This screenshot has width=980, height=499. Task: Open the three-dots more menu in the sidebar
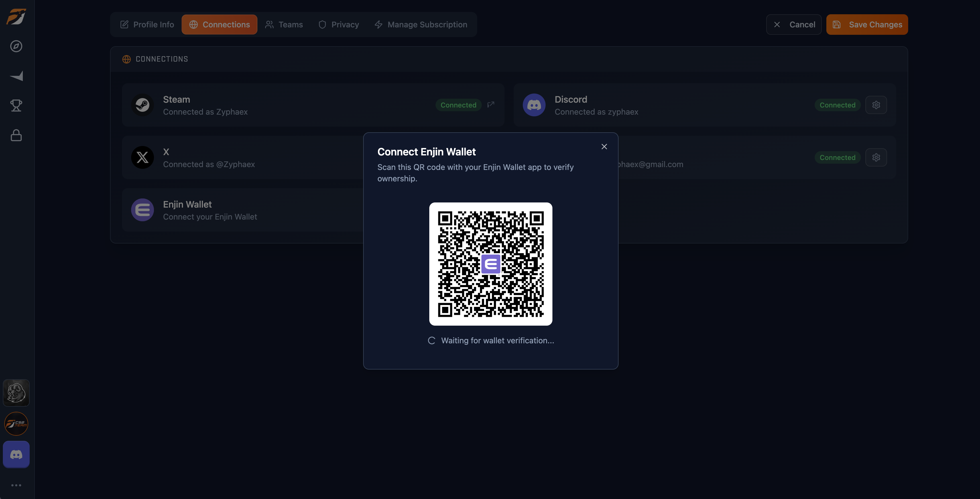click(x=16, y=485)
